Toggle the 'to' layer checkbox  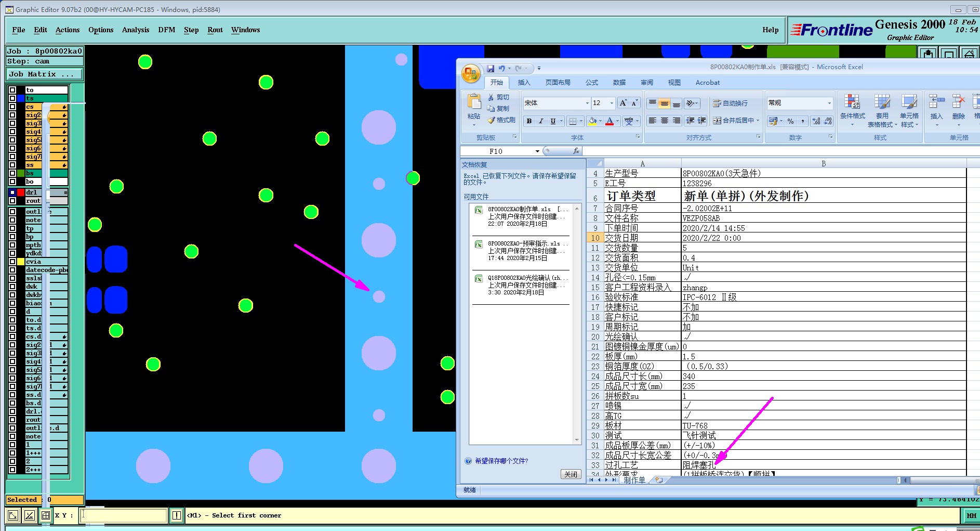12,90
